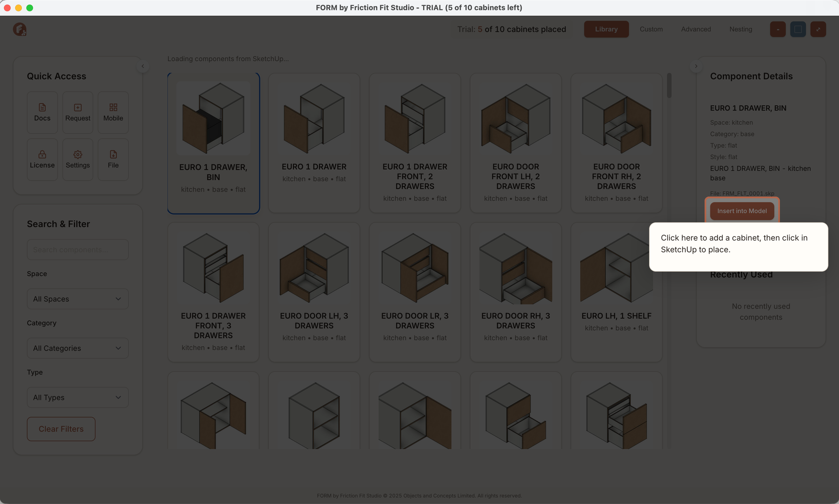Image resolution: width=839 pixels, height=504 pixels.
Task: Switch to the Nesting tab
Action: (740, 29)
